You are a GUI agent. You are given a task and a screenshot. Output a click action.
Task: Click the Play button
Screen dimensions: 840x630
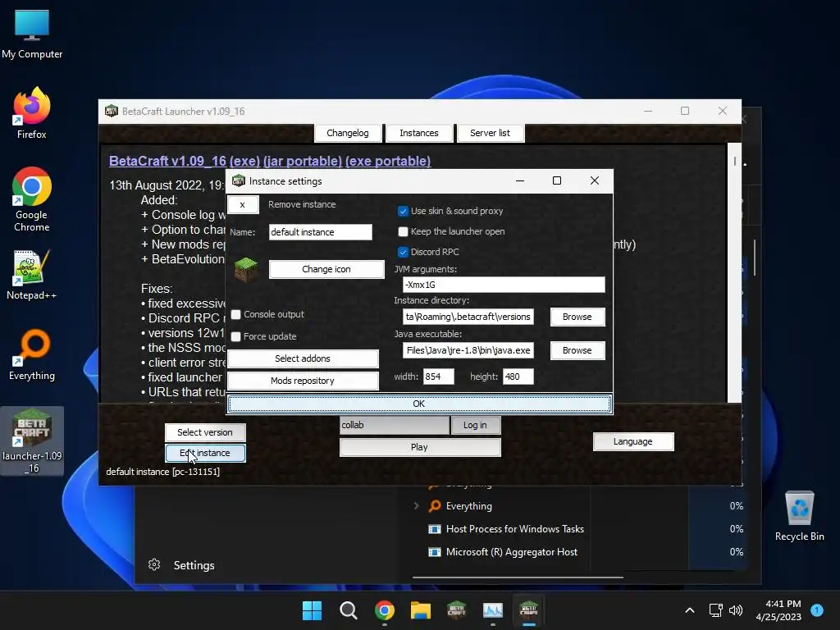(419, 447)
